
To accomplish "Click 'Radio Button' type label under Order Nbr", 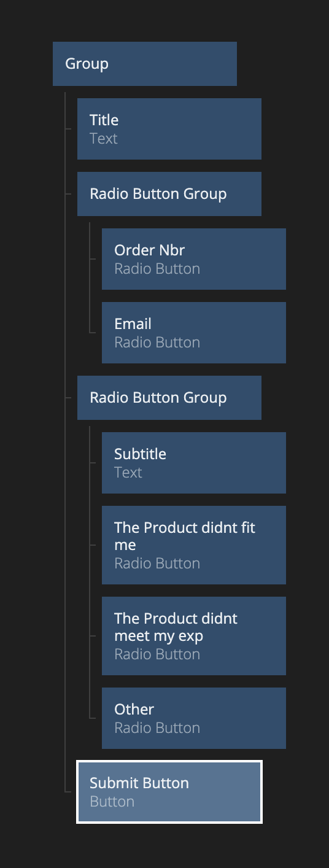I will pos(157,269).
